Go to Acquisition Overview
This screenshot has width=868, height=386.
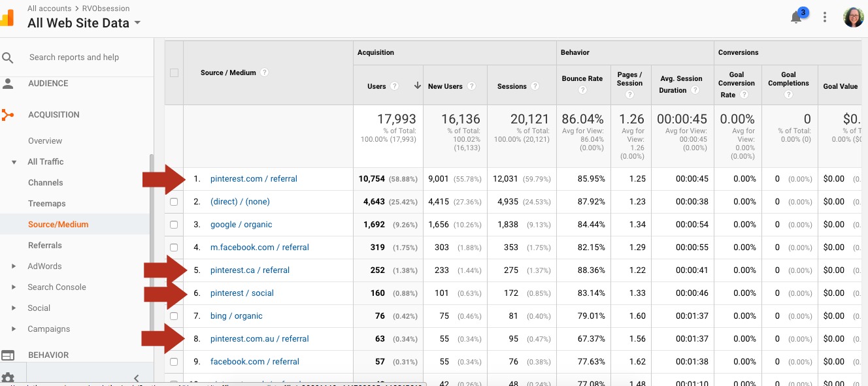[45, 141]
